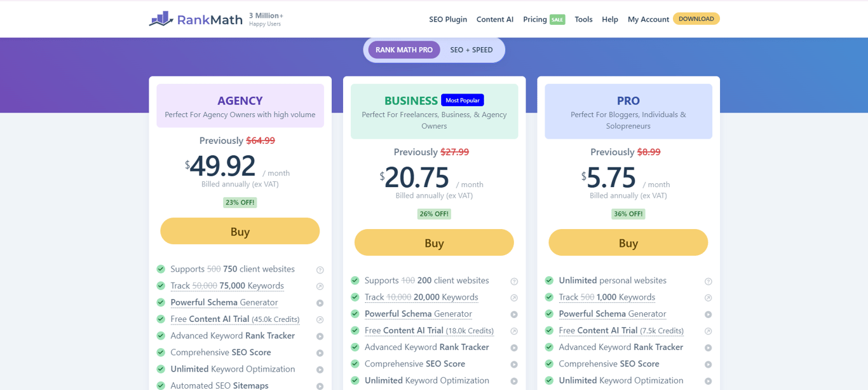Switch to the SEO + SPEED pricing option

coord(471,50)
